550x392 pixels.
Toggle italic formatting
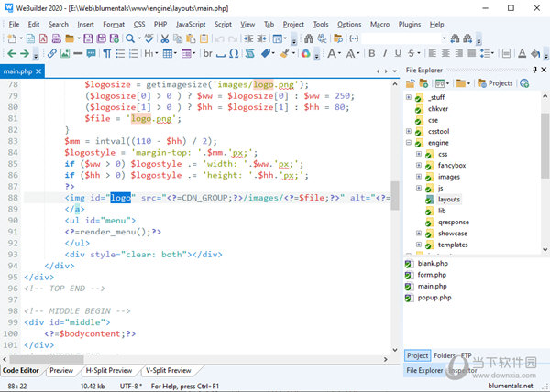point(385,53)
